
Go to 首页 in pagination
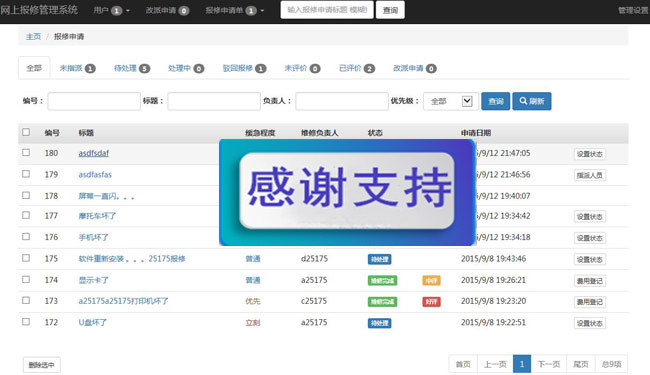[463, 364]
